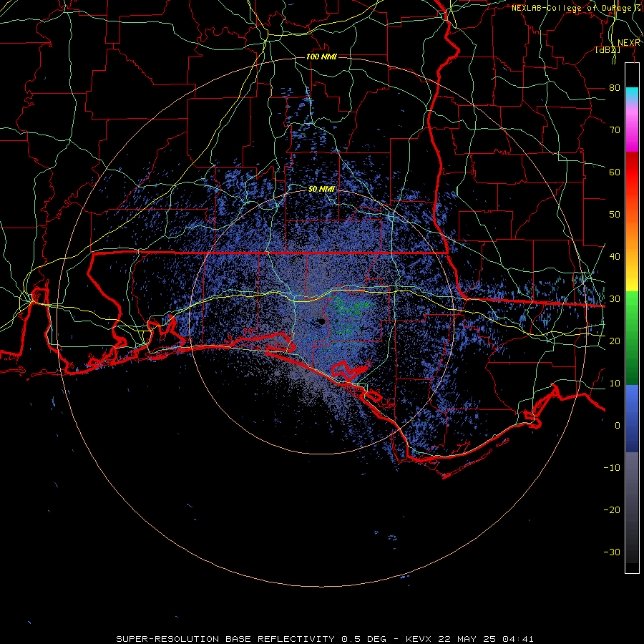Click the -10 value on the dBZ scale
This screenshot has height=644, width=644.
[x=612, y=467]
